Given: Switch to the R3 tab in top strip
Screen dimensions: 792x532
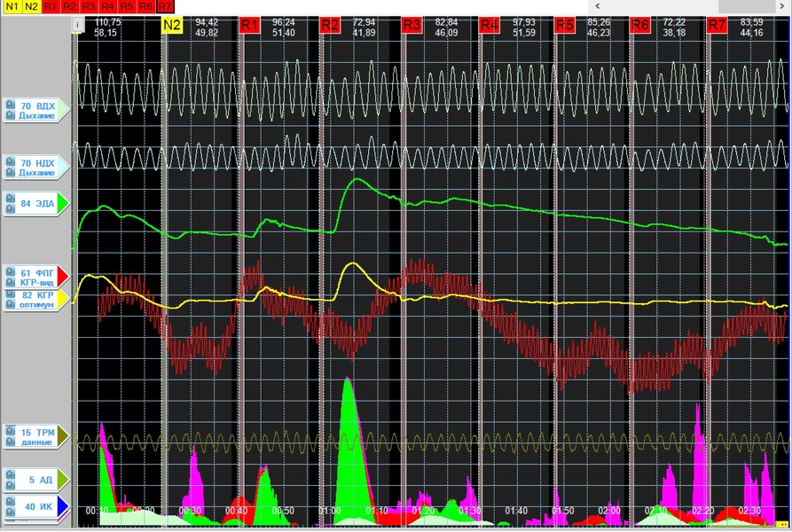Looking at the screenshot, I should coord(89,6).
